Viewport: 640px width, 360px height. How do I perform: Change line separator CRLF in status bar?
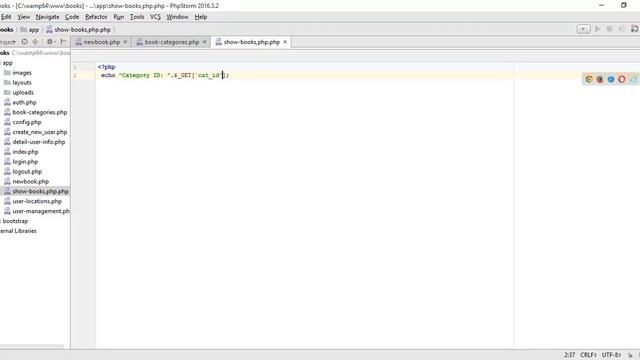[588, 355]
